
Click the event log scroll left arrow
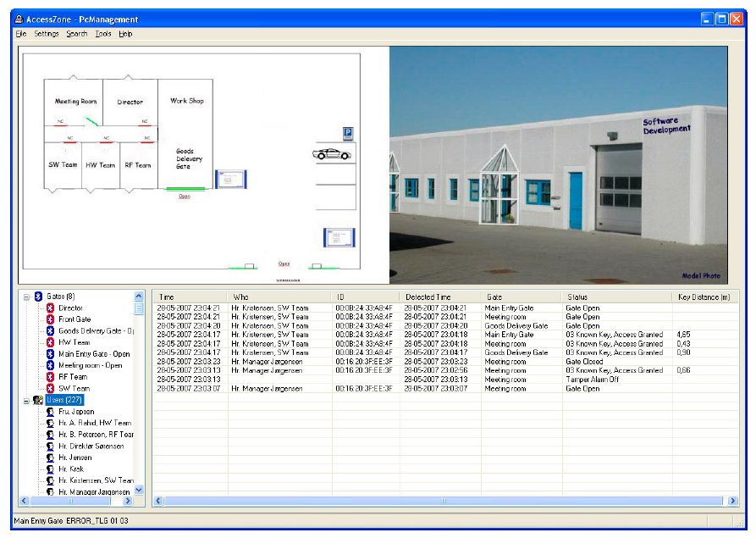pos(157,501)
